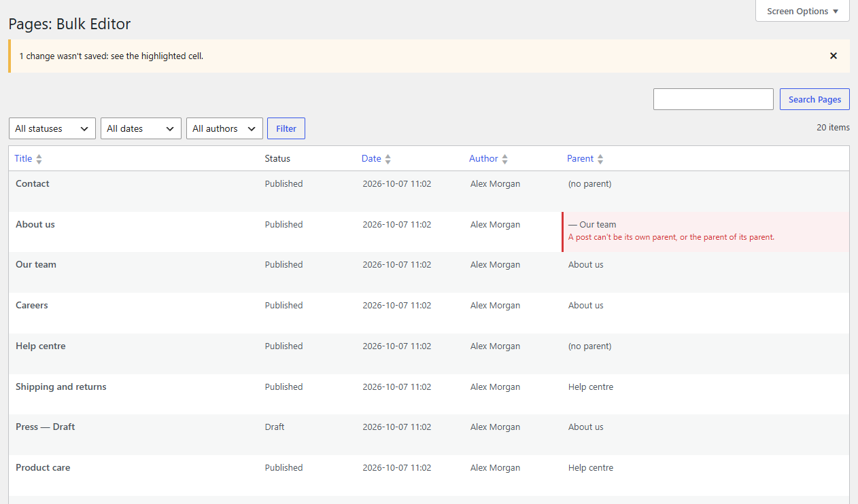Click the sort arrows beside Author

click(504, 159)
